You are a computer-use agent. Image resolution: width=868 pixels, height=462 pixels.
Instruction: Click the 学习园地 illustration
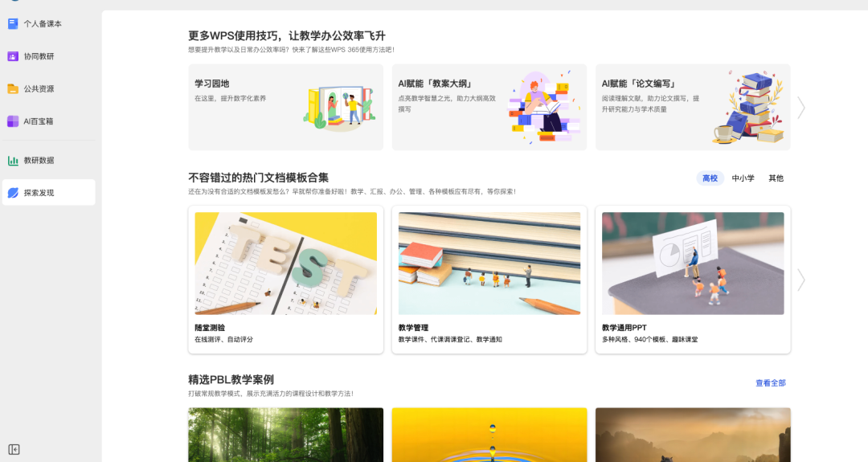[x=340, y=108]
